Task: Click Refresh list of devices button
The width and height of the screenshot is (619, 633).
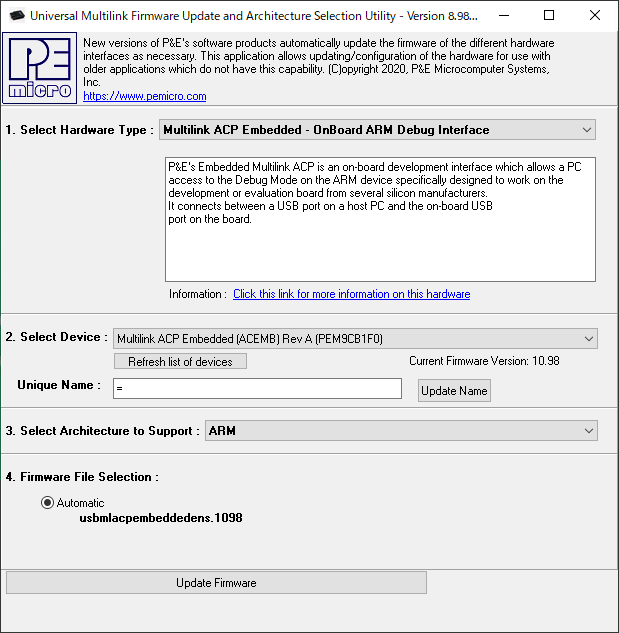Action: [180, 361]
